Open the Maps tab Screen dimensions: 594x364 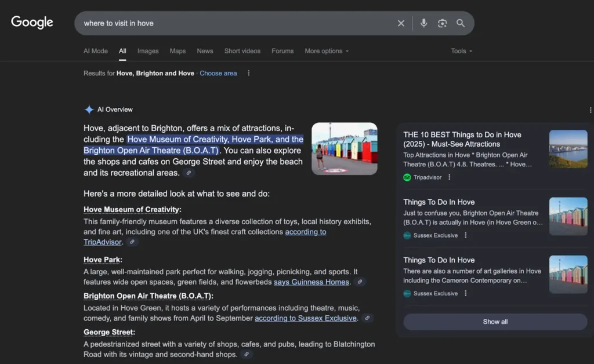click(x=178, y=51)
